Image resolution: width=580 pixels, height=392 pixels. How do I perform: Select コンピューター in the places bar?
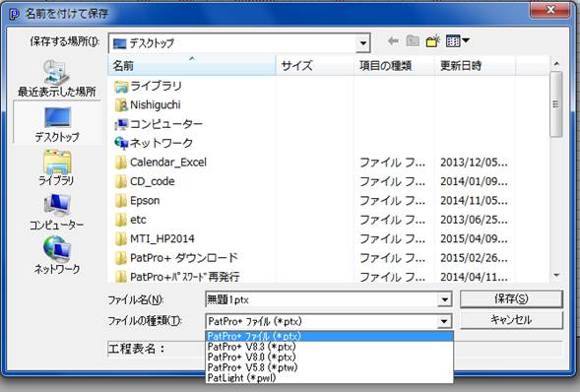(x=56, y=212)
